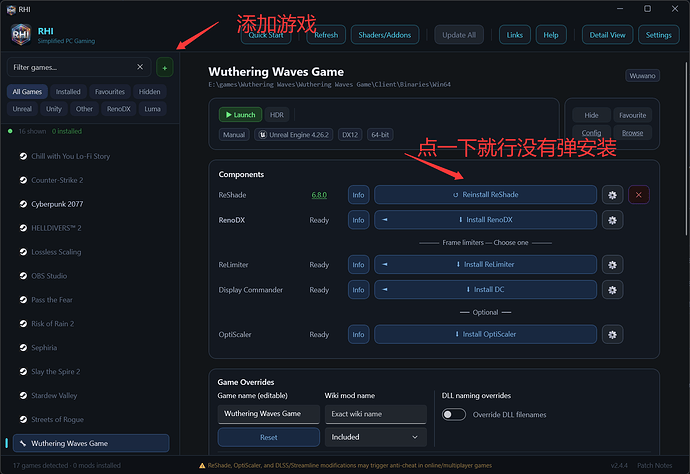Open OptiScaler component settings gear
The height and width of the screenshot is (474, 690).
612,335
